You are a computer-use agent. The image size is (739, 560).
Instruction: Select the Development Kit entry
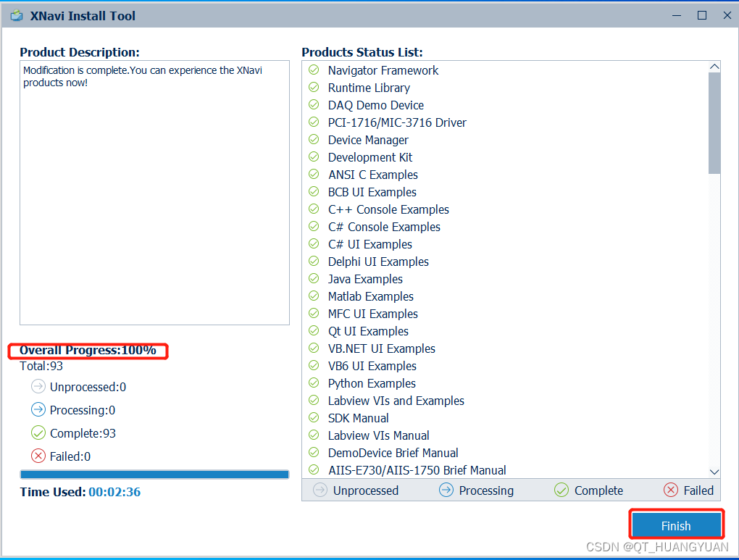tap(370, 157)
